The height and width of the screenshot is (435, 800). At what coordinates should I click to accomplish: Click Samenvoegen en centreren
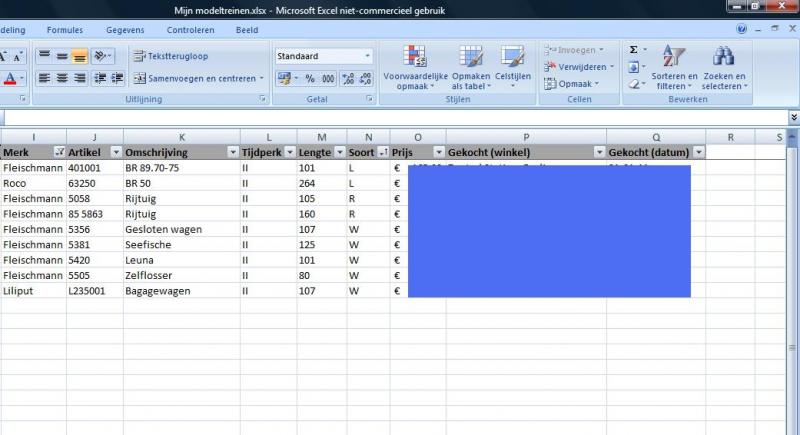pos(195,79)
